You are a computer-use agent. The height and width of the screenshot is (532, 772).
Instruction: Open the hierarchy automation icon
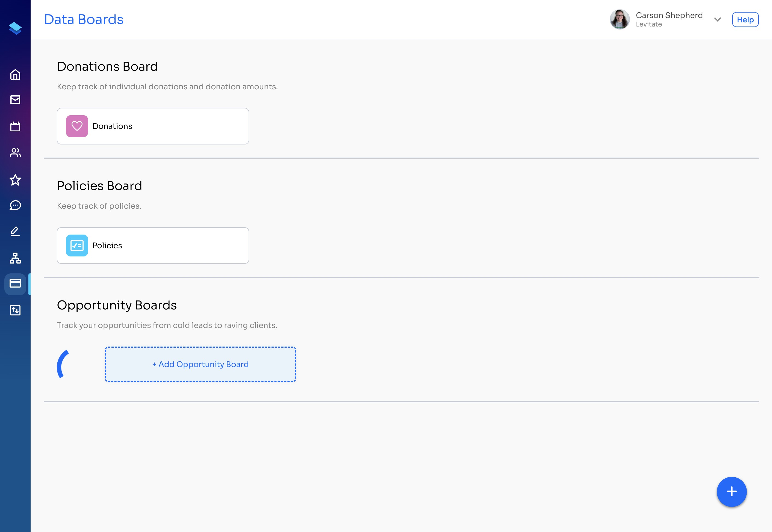pos(15,258)
